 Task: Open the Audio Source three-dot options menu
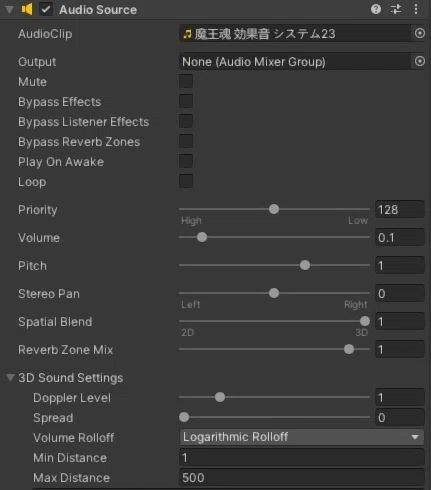tap(416, 9)
